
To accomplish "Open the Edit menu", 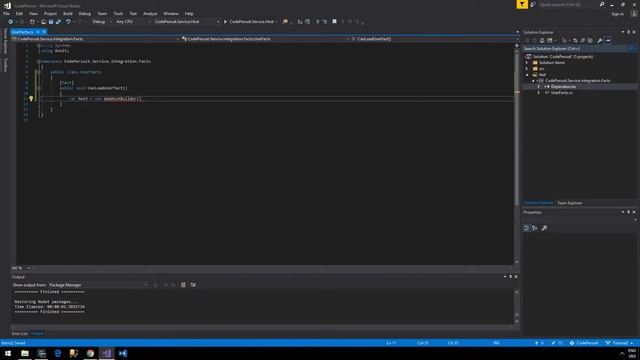I will tap(19, 13).
